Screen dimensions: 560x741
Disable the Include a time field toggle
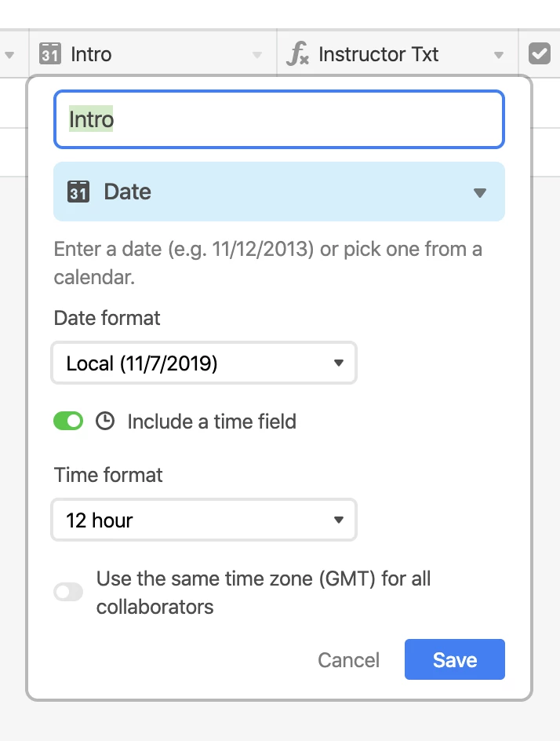point(68,422)
